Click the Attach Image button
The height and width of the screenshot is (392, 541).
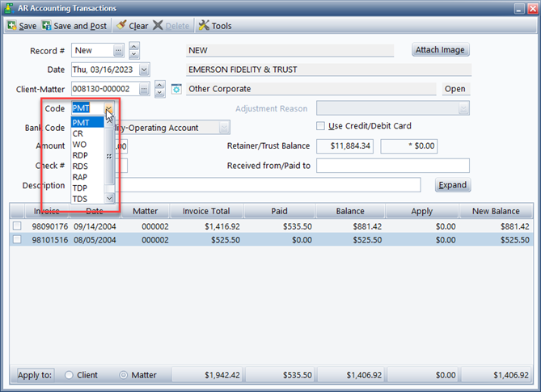(x=440, y=50)
